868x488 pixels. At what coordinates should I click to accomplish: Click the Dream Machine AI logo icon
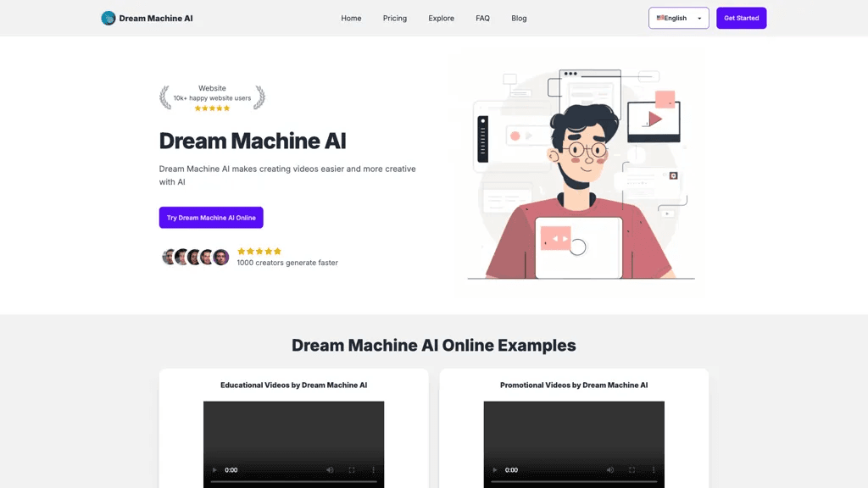click(108, 19)
